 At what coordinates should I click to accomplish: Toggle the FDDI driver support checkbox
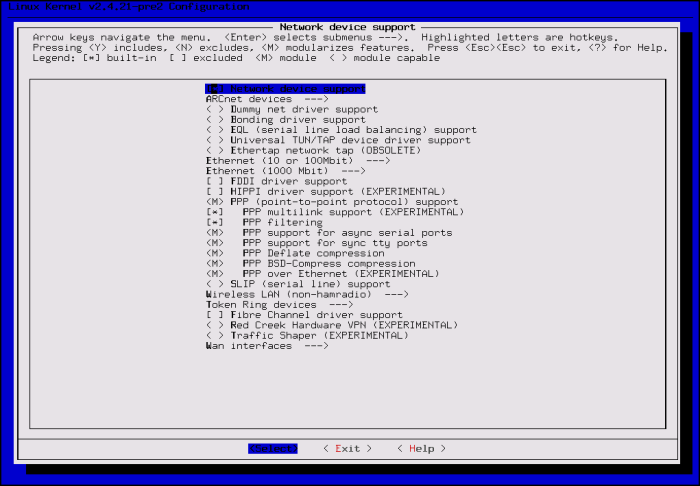point(214,181)
